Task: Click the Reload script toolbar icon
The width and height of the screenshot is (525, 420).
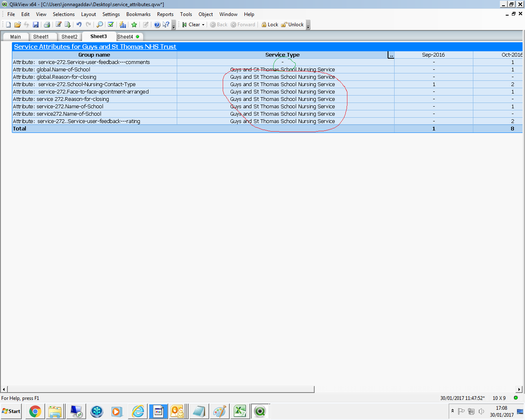Action: 68,25
